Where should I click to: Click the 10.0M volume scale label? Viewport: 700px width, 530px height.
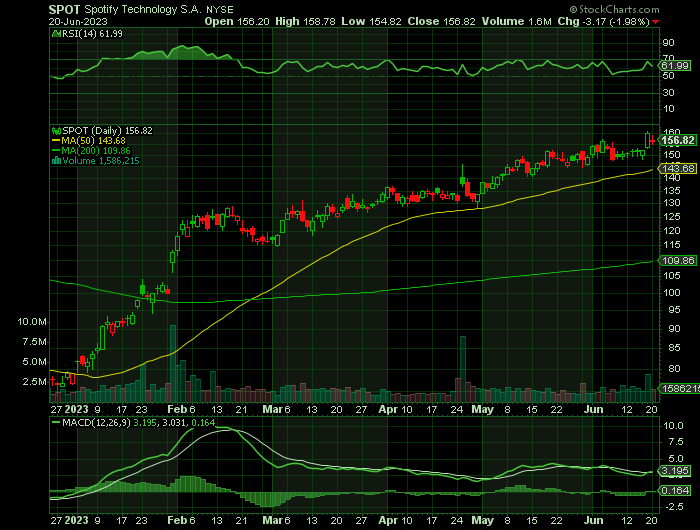[x=32, y=322]
